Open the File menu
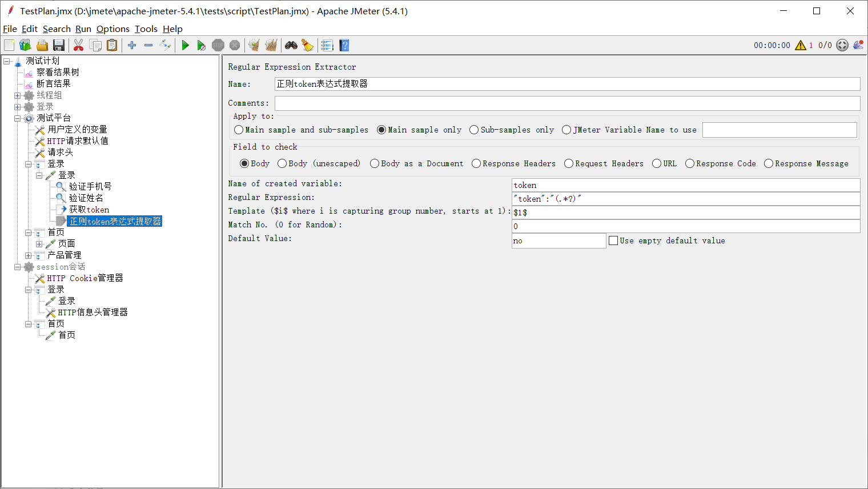Image resolution: width=868 pixels, height=489 pixels. (x=10, y=29)
